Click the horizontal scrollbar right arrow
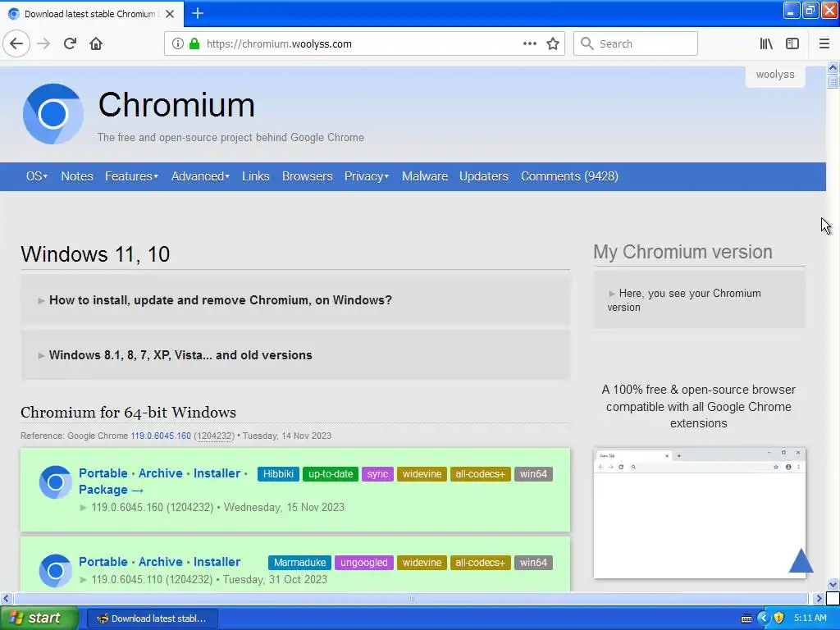 tap(818, 598)
